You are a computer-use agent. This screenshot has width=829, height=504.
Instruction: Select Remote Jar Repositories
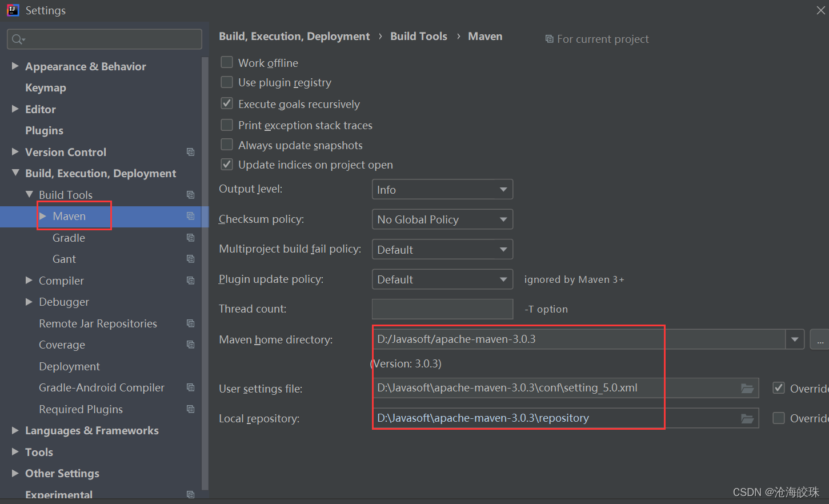pyautogui.click(x=98, y=323)
